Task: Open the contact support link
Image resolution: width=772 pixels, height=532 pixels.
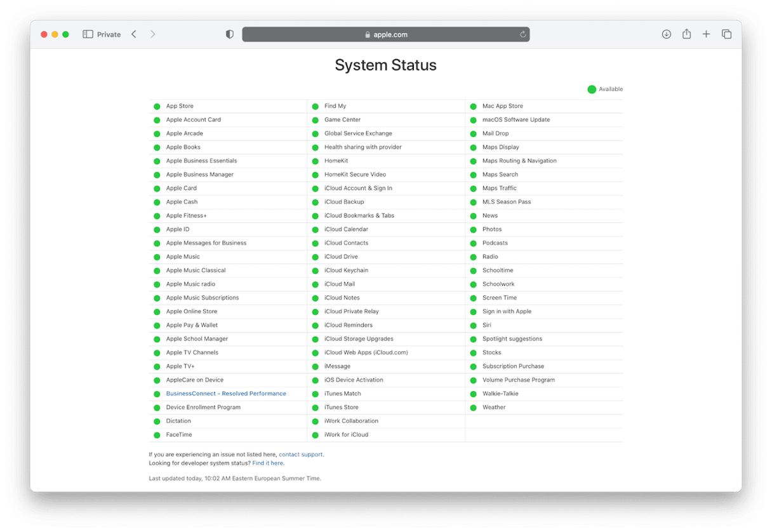Action: coord(300,455)
